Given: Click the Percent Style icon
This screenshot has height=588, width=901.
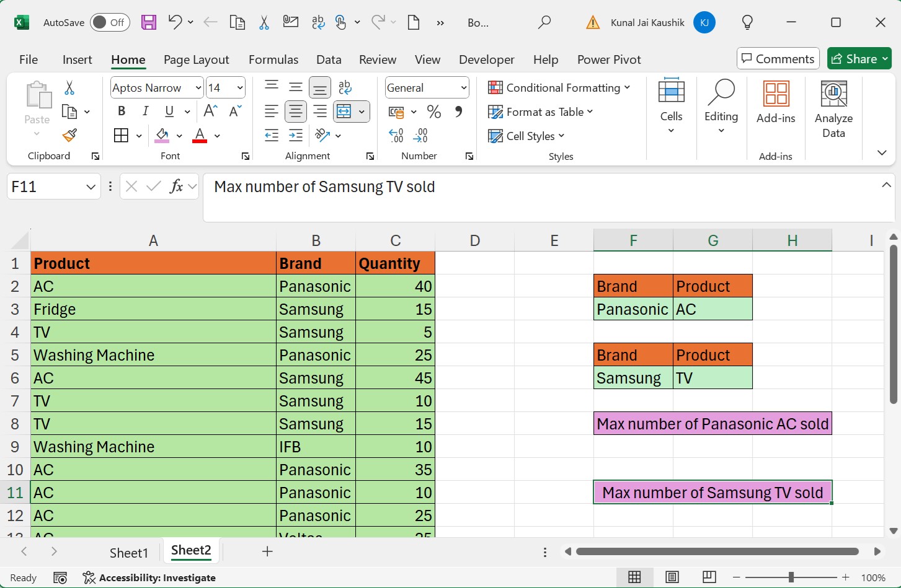Looking at the screenshot, I should click(434, 112).
